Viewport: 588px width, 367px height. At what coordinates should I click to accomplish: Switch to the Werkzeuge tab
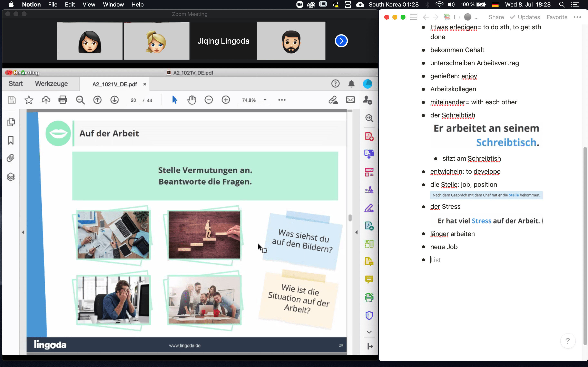pos(51,84)
